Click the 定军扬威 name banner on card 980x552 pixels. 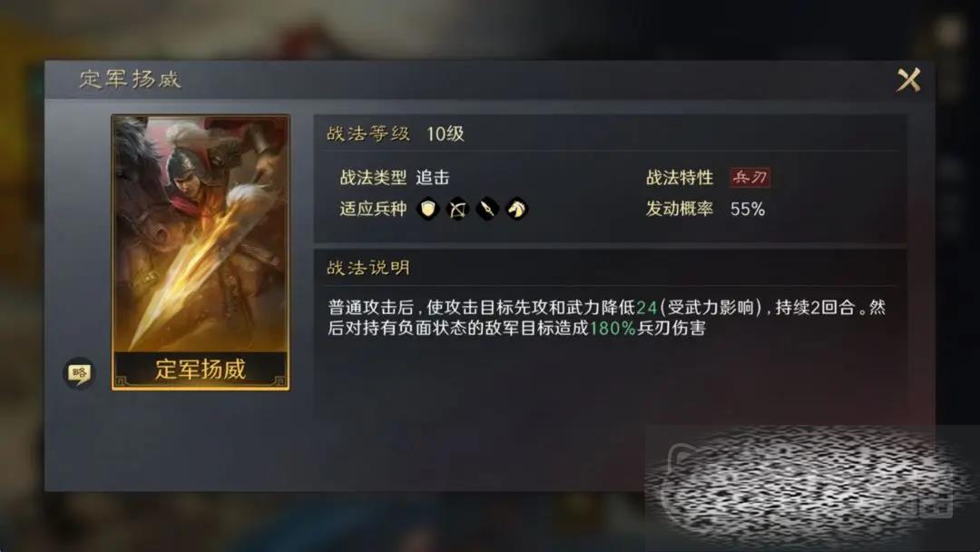coord(200,369)
